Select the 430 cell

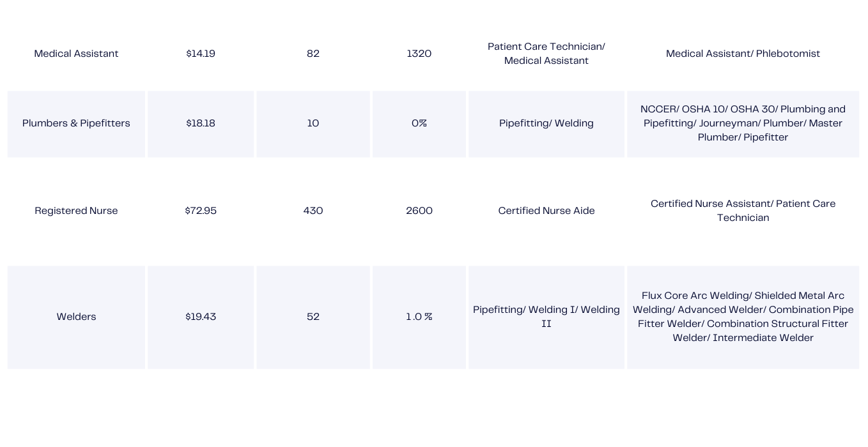point(313,211)
